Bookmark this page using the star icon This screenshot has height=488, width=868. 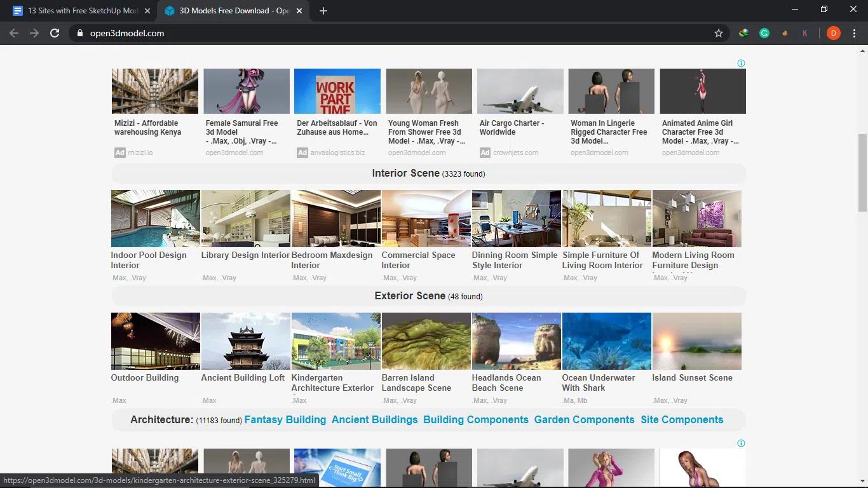(x=718, y=32)
